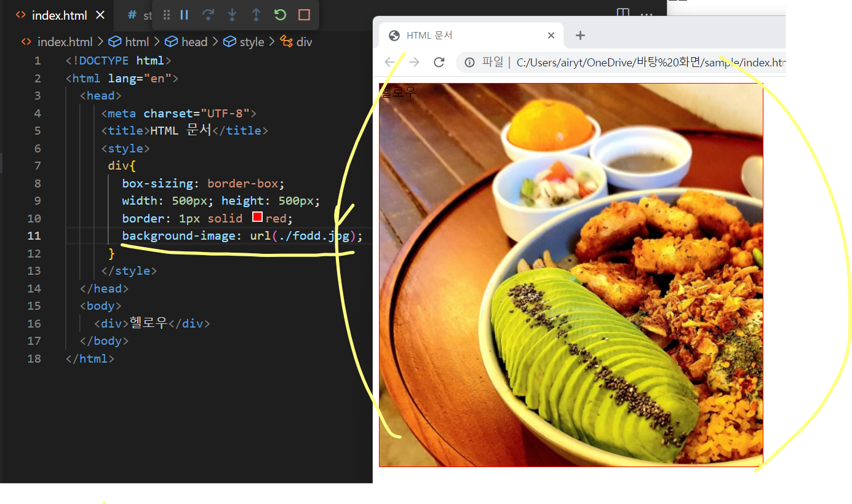This screenshot has width=852, height=504.
Task: Click the red color swatch in border rule
Action: point(257,218)
